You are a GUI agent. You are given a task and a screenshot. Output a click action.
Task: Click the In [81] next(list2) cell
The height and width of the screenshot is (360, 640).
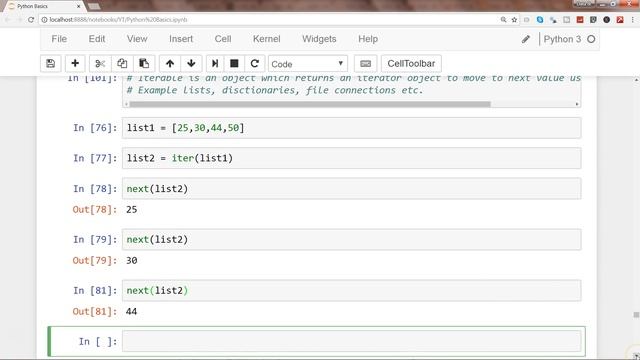[351, 291]
